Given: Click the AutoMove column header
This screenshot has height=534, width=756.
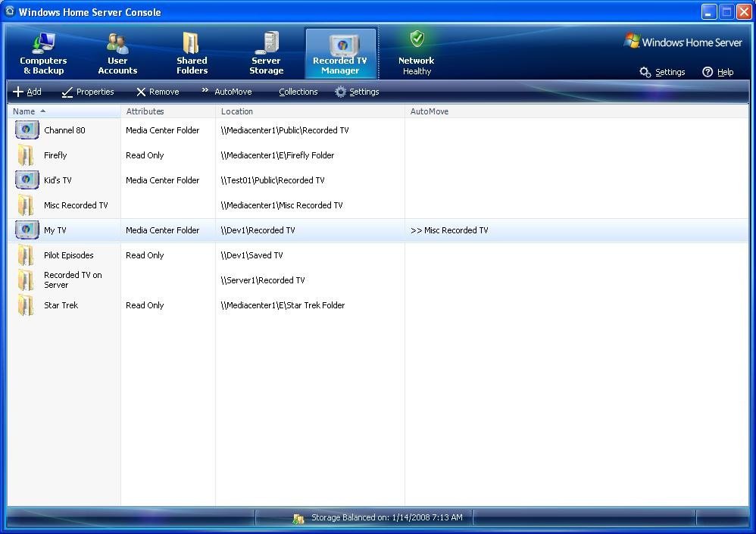Looking at the screenshot, I should pyautogui.click(x=576, y=111).
